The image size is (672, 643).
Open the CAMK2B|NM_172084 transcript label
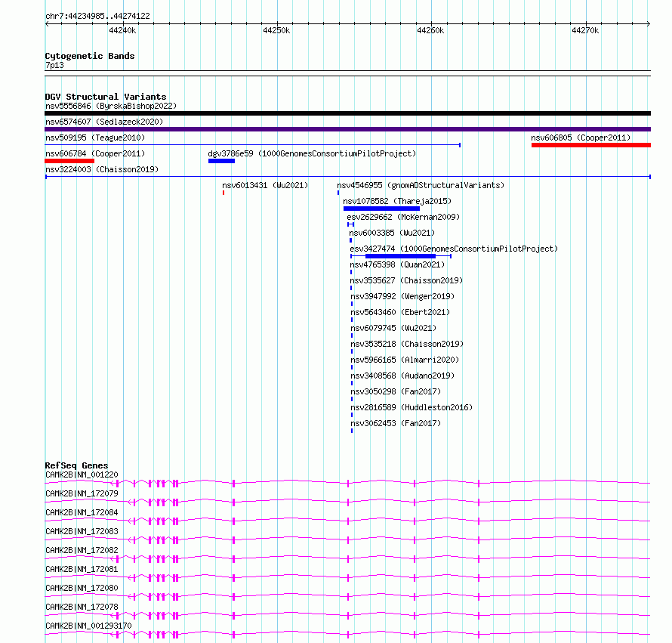click(x=82, y=512)
